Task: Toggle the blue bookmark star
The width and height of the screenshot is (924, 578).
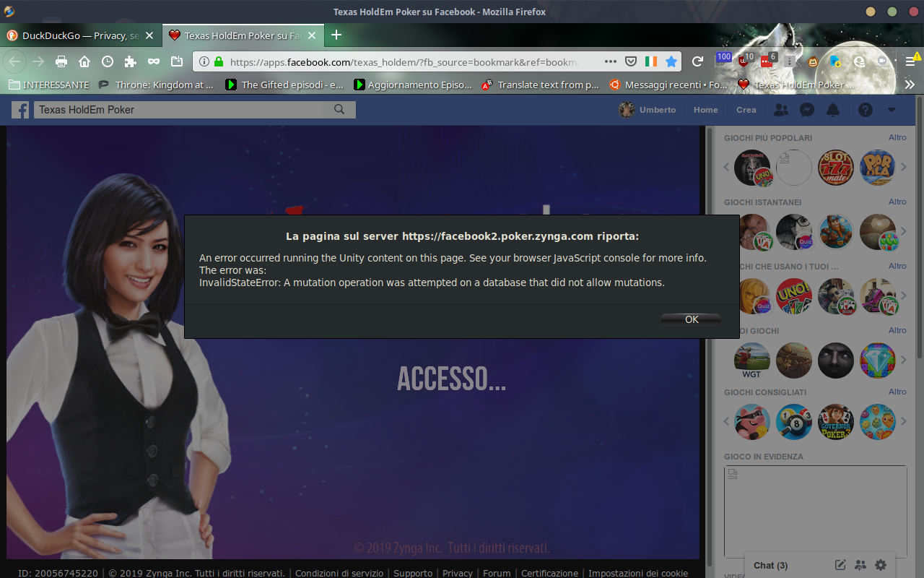Action: 671,61
